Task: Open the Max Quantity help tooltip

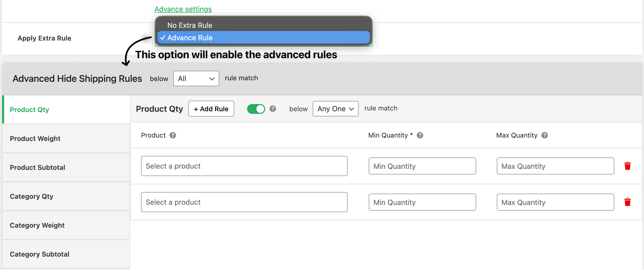Action: tap(544, 135)
